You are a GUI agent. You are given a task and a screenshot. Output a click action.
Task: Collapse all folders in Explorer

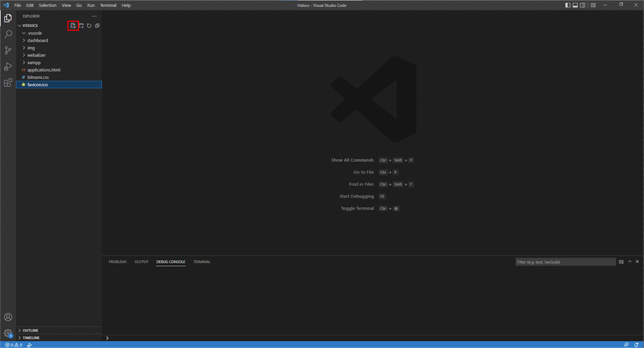(x=97, y=25)
